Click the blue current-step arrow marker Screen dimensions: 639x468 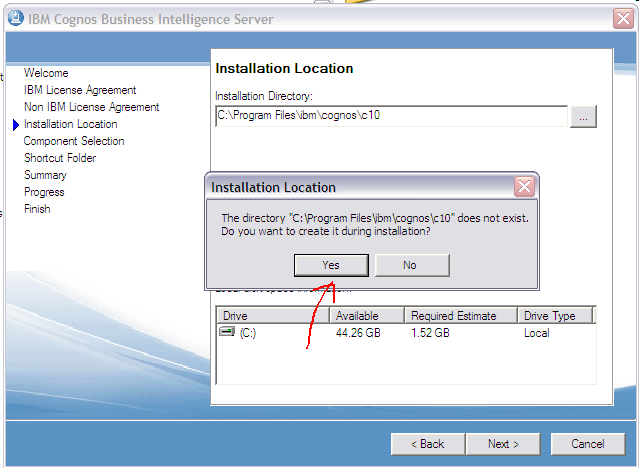coord(16,125)
